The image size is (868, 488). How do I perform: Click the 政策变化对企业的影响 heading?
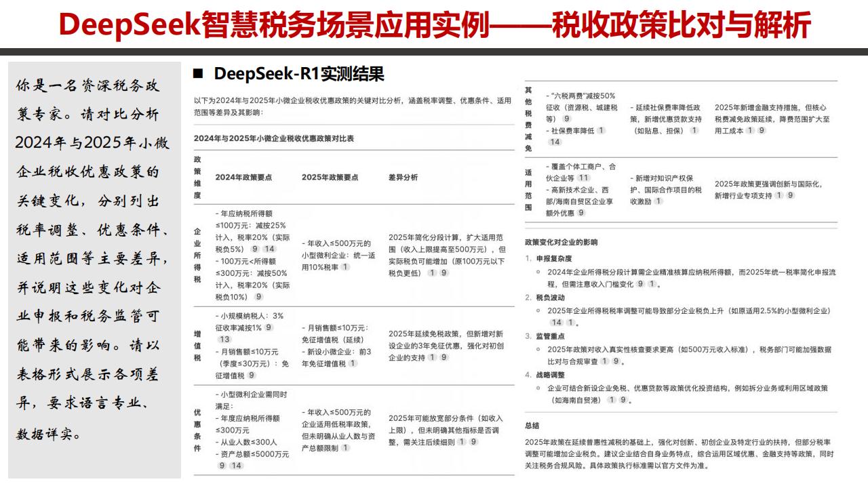(561, 242)
